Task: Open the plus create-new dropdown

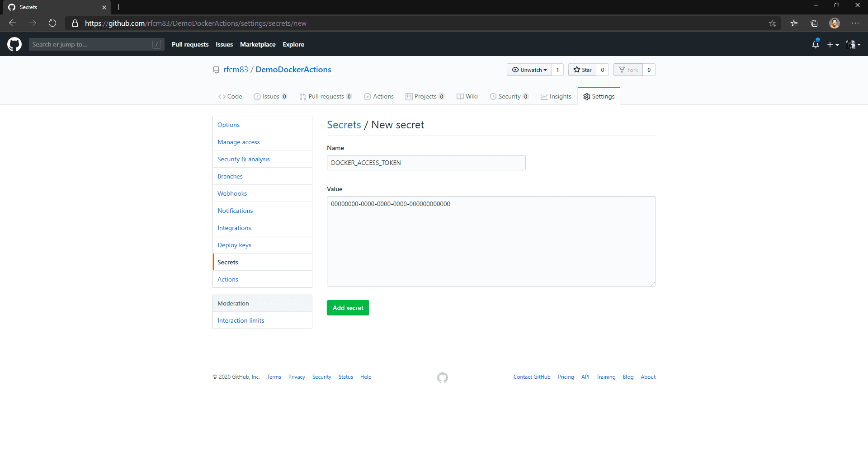Action: [x=833, y=45]
